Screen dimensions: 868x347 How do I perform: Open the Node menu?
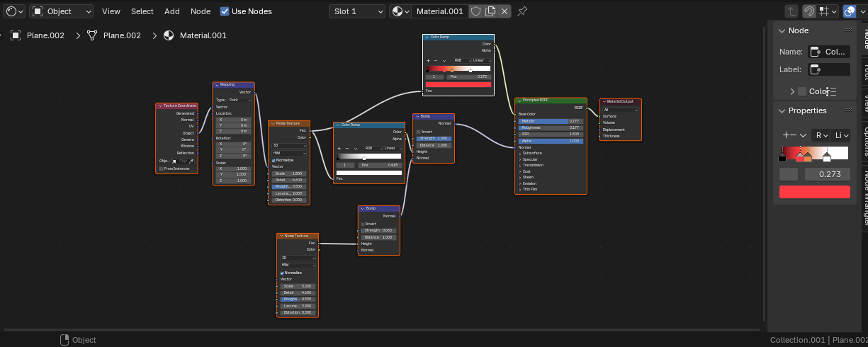click(201, 11)
